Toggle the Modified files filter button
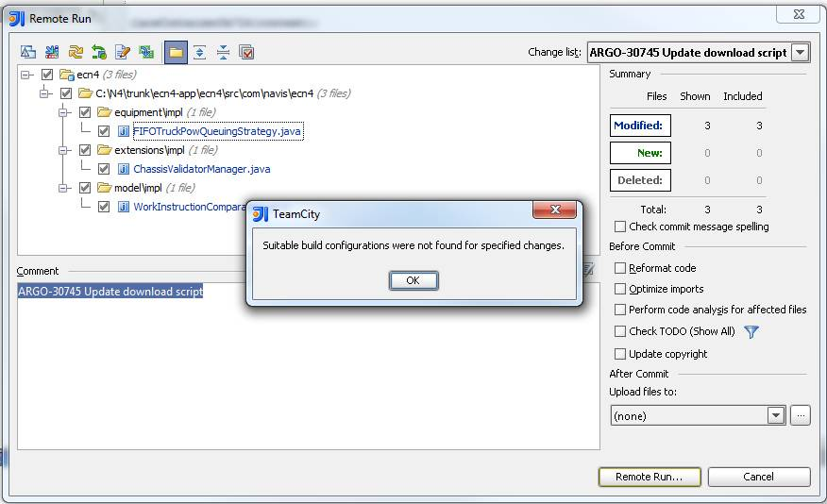The image size is (827, 504). pyautogui.click(x=640, y=126)
